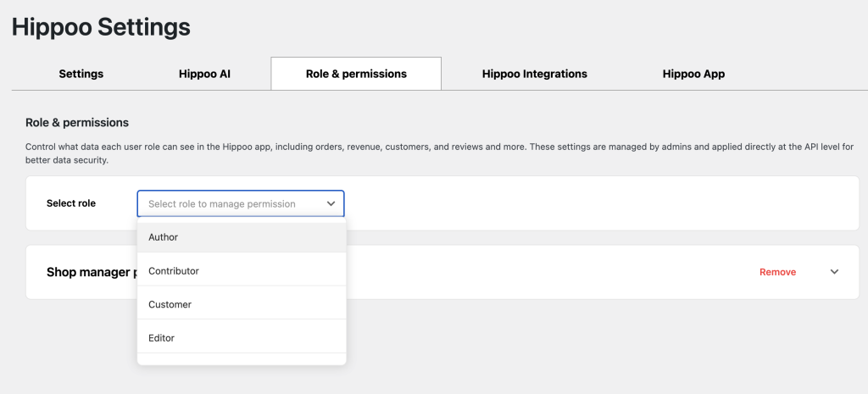Click empty area right of role dropdown

[593, 203]
